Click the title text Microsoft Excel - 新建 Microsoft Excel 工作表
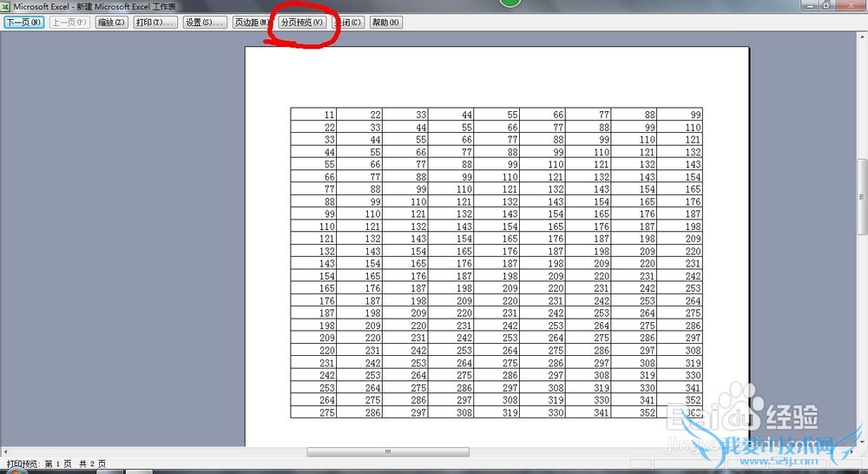 (x=95, y=7)
